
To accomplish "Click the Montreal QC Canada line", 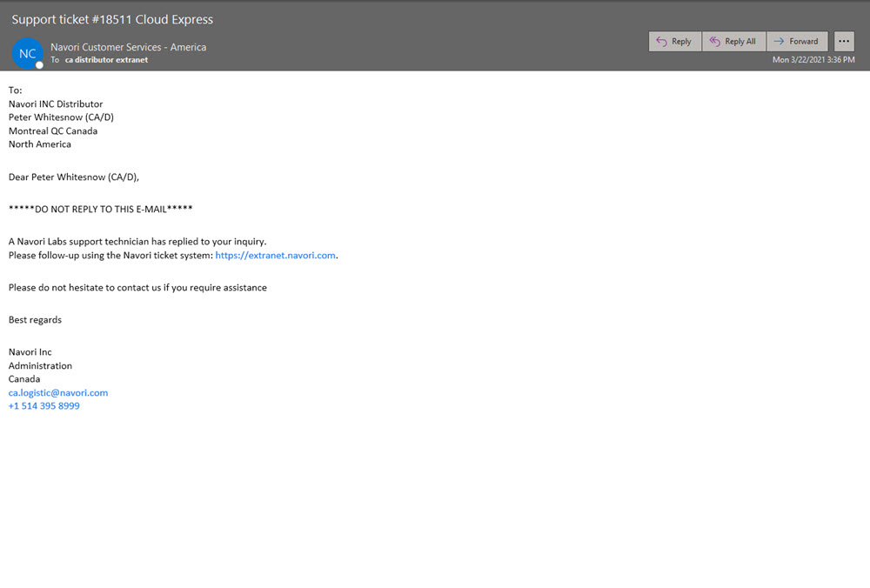I will coord(53,131).
